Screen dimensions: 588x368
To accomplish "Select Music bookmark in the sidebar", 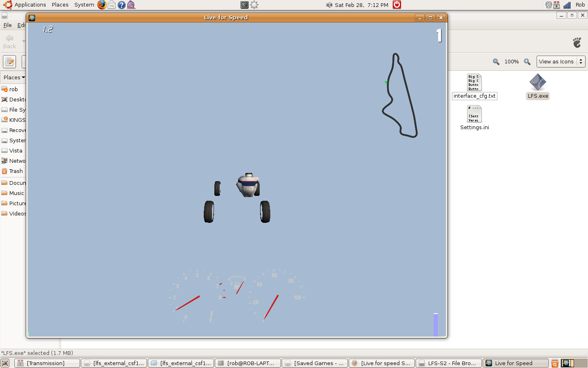I will pyautogui.click(x=13, y=193).
